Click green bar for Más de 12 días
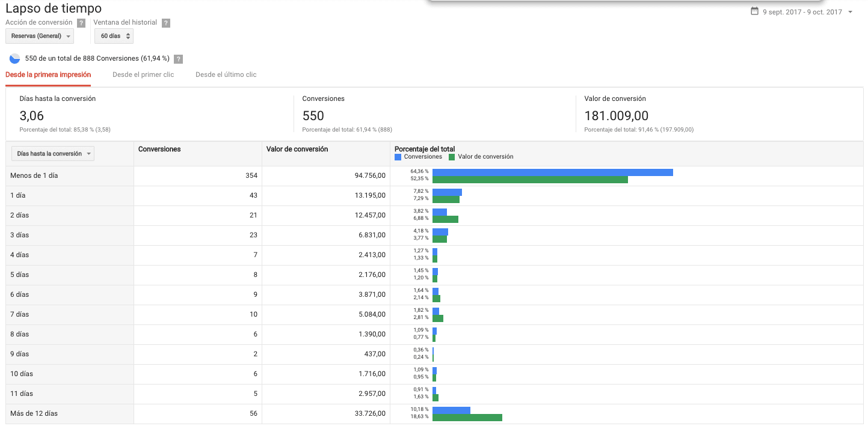This screenshot has width=868, height=432. pos(467,418)
